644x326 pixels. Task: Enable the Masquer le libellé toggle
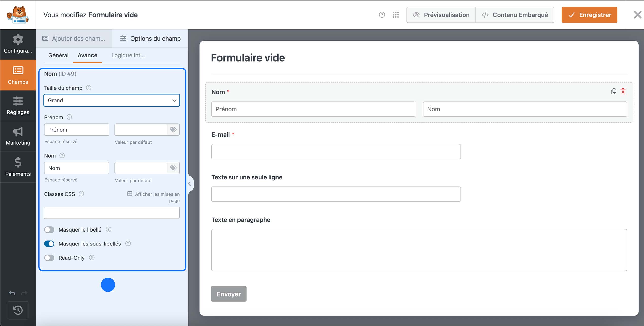click(x=49, y=229)
